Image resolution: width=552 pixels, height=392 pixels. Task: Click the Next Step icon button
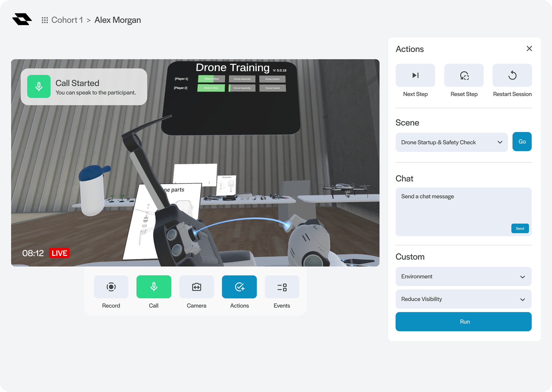415,75
